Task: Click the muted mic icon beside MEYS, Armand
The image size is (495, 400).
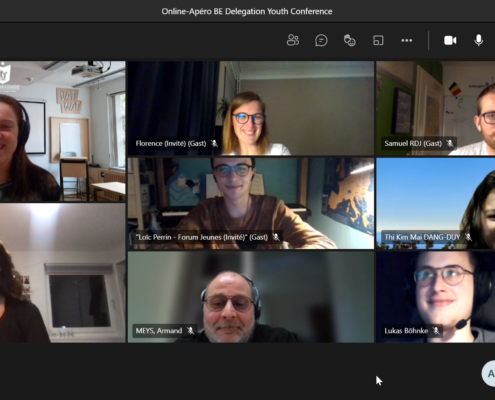Action: (x=190, y=331)
